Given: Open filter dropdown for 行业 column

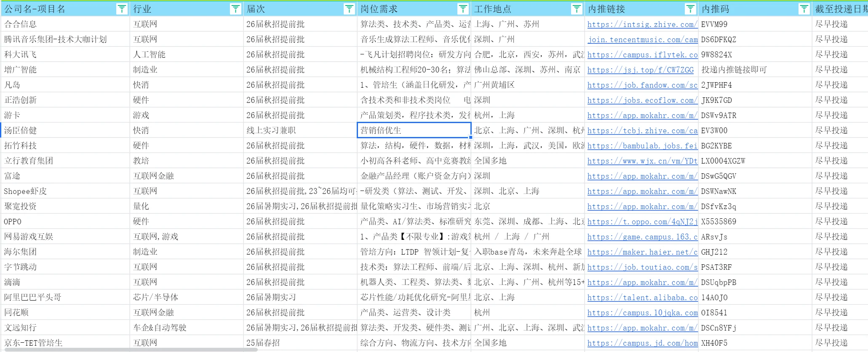Looking at the screenshot, I should (235, 9).
